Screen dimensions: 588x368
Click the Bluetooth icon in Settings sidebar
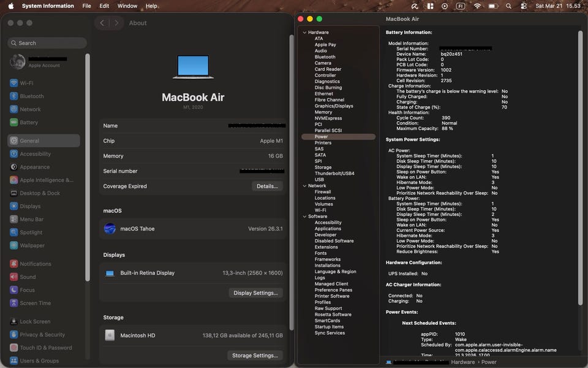(x=14, y=96)
